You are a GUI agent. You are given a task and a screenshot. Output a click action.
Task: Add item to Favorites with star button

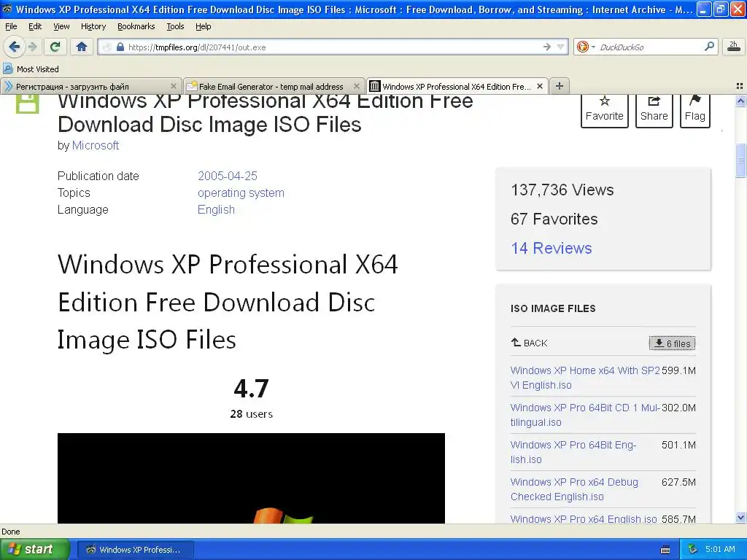pos(605,110)
